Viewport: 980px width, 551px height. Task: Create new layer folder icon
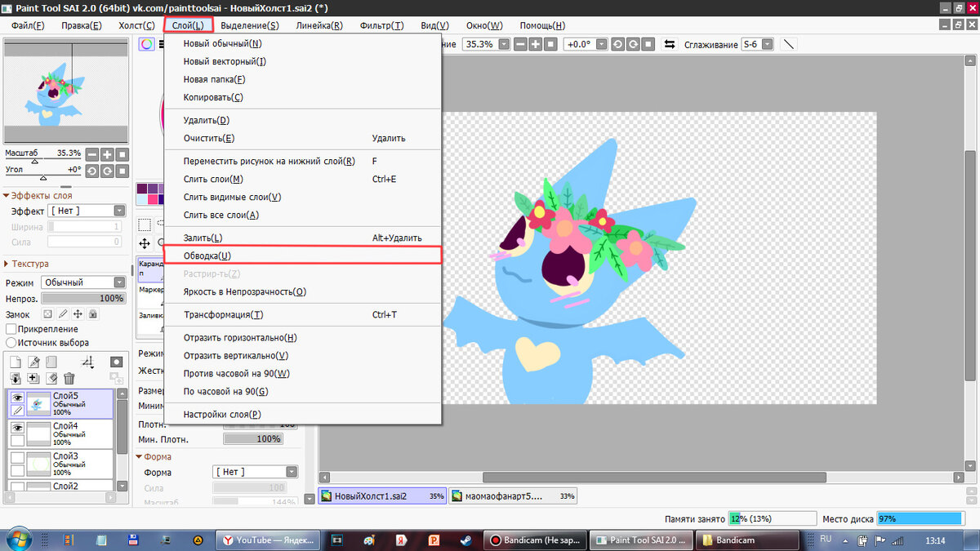[x=51, y=362]
